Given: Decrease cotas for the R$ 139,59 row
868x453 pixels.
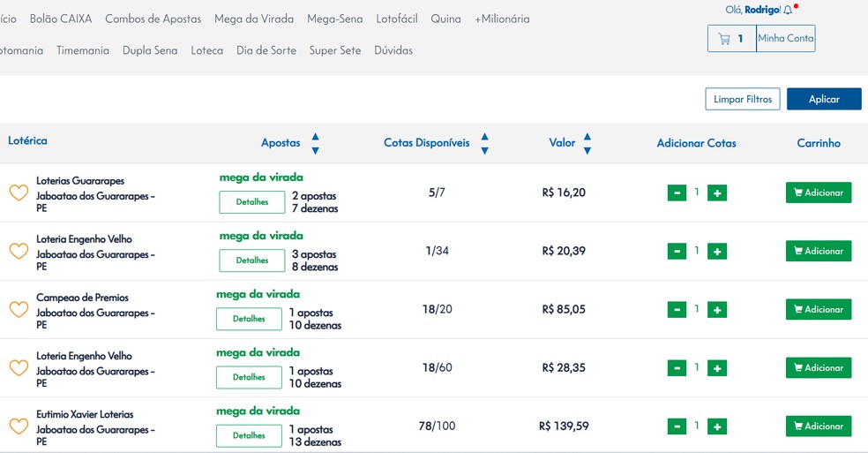Looking at the screenshot, I should (x=677, y=426).
